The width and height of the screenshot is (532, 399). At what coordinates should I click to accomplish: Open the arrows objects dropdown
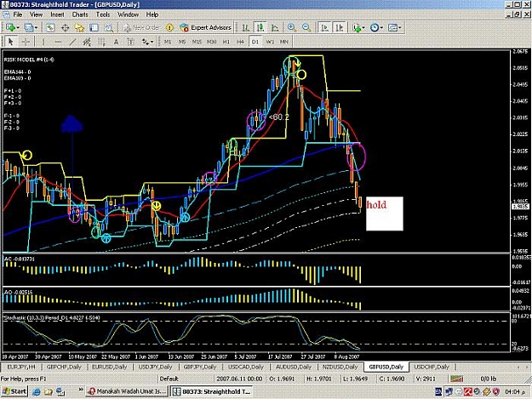(147, 42)
